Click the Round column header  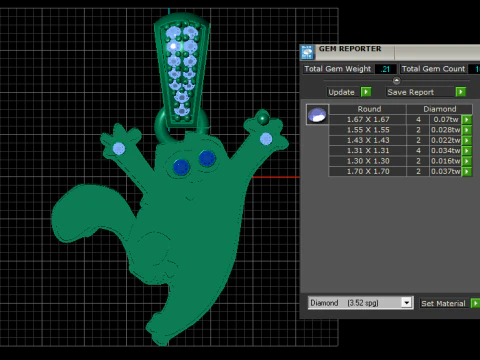369,109
